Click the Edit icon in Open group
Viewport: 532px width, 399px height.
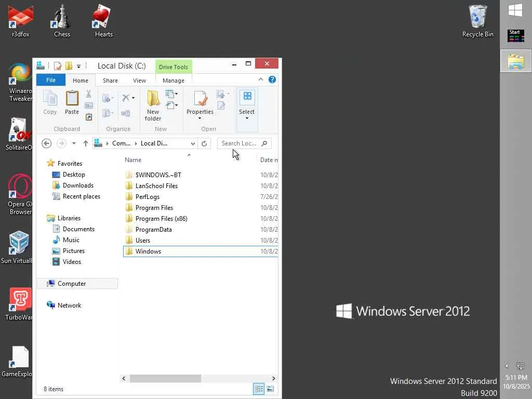click(x=221, y=105)
